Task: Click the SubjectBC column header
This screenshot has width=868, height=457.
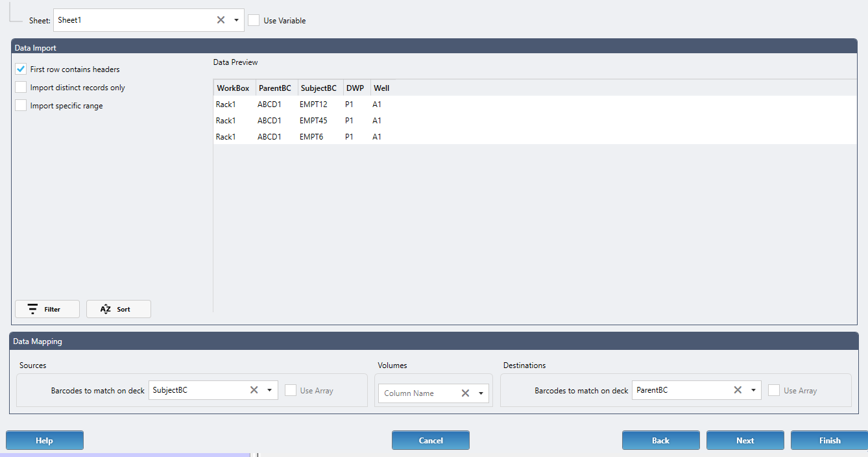Action: pos(319,88)
